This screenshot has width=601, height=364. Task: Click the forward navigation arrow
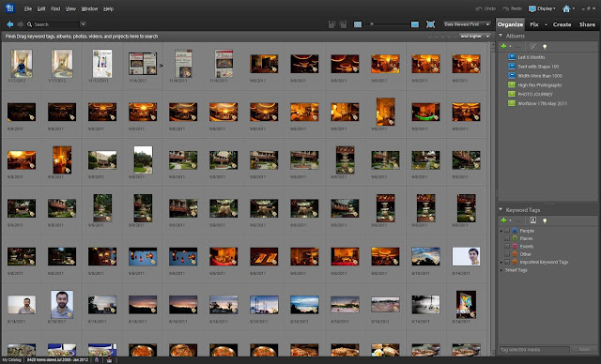click(21, 24)
